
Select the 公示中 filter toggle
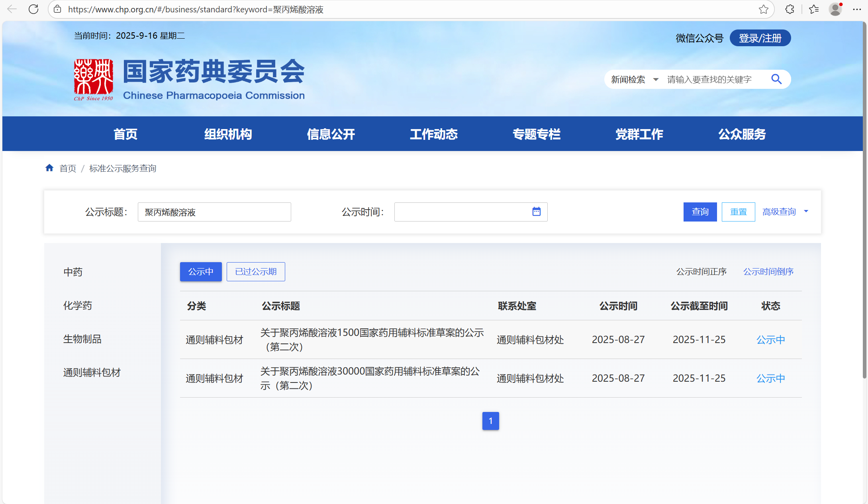[x=201, y=272]
